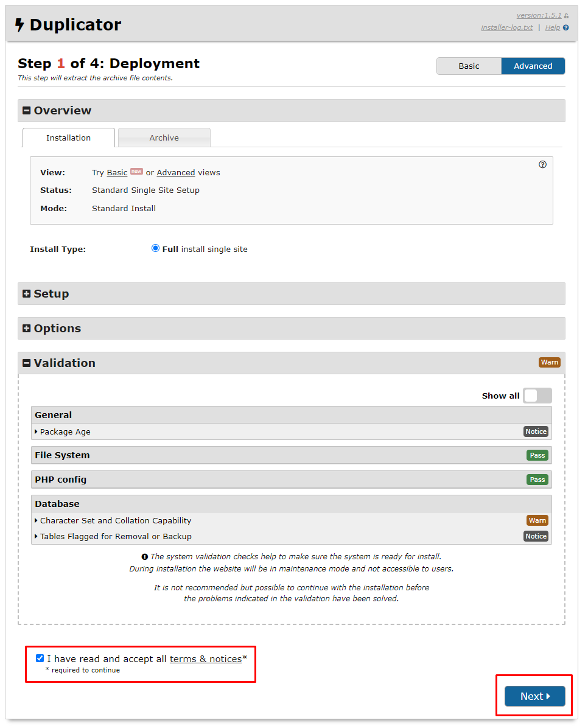This screenshot has height=726, width=588.
Task: Expand the Options section
Action: click(x=291, y=328)
